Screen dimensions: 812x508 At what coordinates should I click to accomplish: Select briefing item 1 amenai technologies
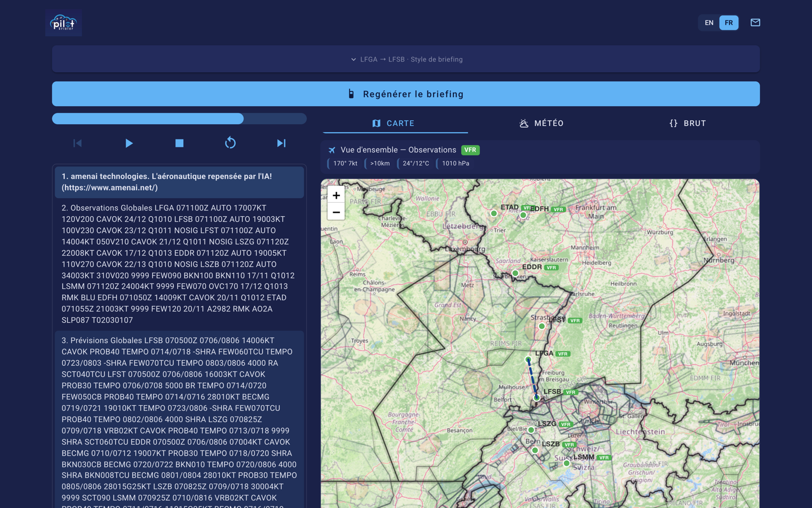(179, 182)
